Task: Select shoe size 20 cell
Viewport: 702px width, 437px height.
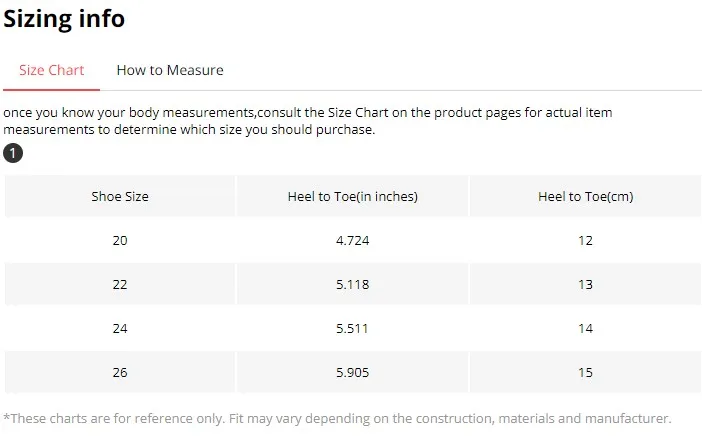Action: pos(120,241)
